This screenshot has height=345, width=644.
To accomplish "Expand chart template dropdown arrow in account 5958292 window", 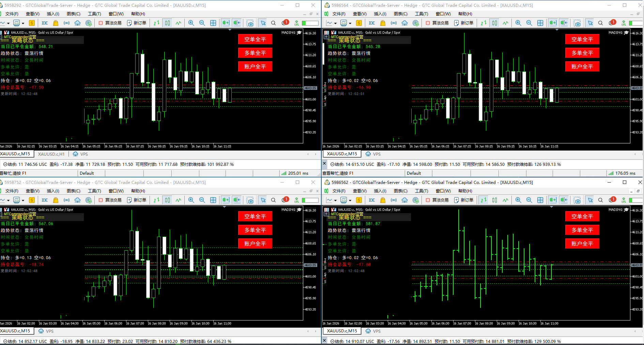I will tap(23, 23).
